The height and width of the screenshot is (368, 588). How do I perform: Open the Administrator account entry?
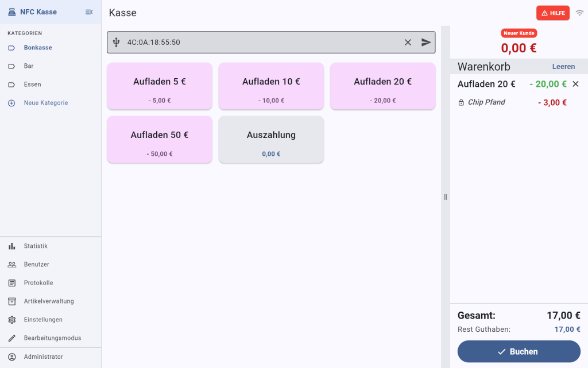(x=51, y=356)
